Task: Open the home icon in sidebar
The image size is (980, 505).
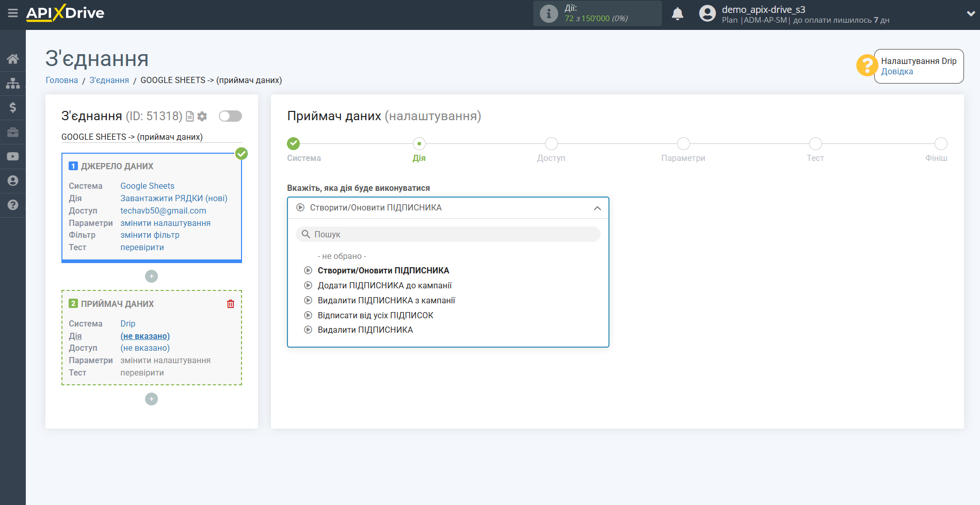Action: click(x=13, y=59)
